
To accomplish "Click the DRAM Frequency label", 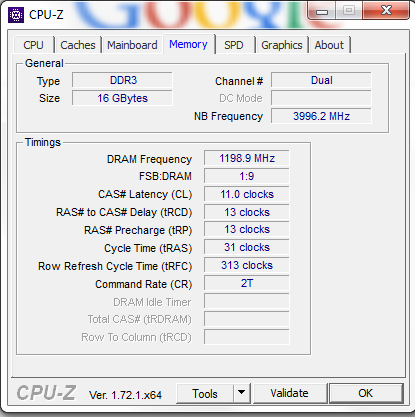I will [149, 159].
